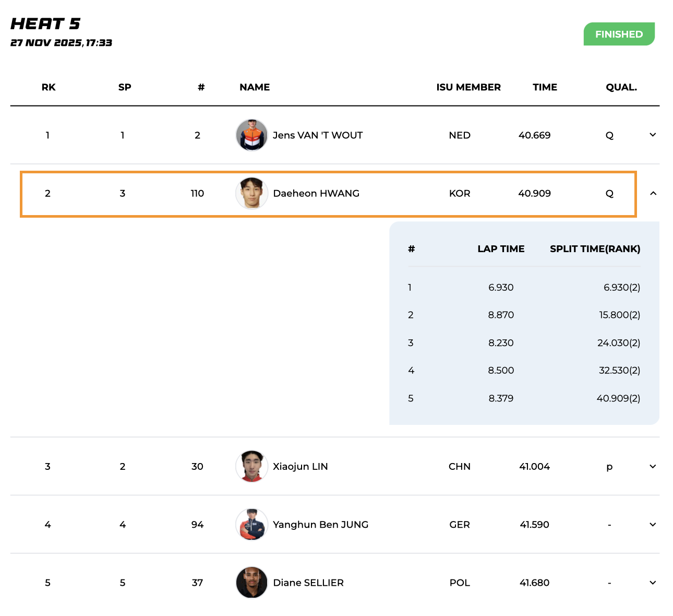Image resolution: width=673 pixels, height=616 pixels.
Task: Click Xiaojun LIN athlete name
Action: [300, 467]
